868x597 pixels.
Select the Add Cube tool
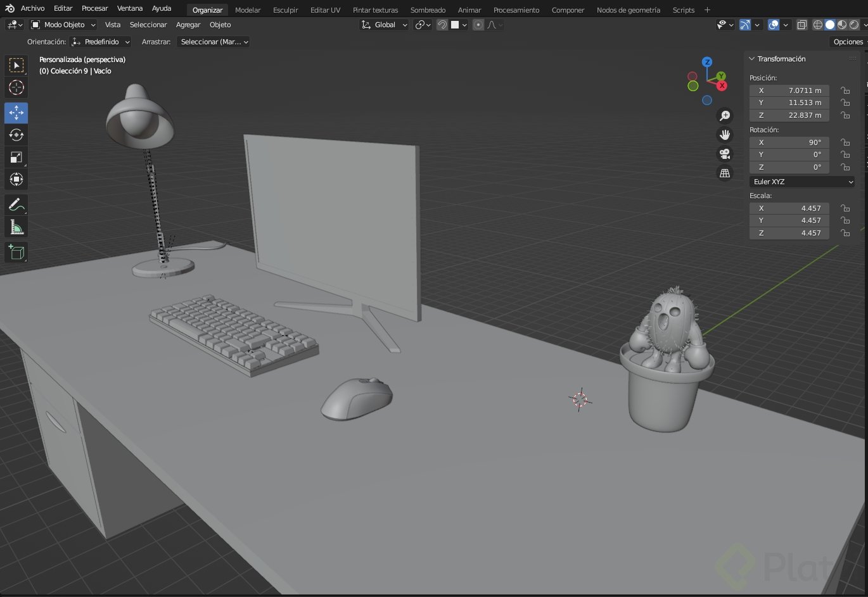point(16,251)
